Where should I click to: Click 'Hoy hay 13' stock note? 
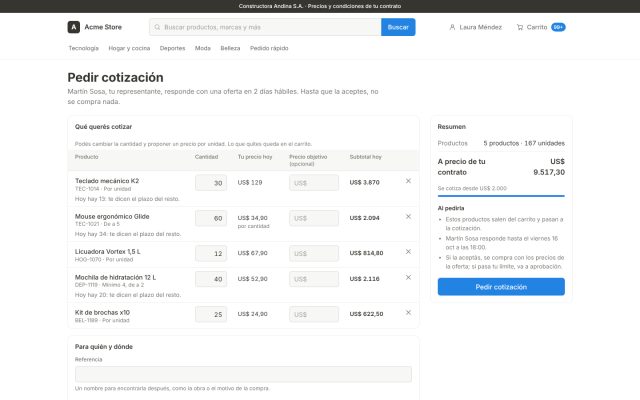pos(127,199)
